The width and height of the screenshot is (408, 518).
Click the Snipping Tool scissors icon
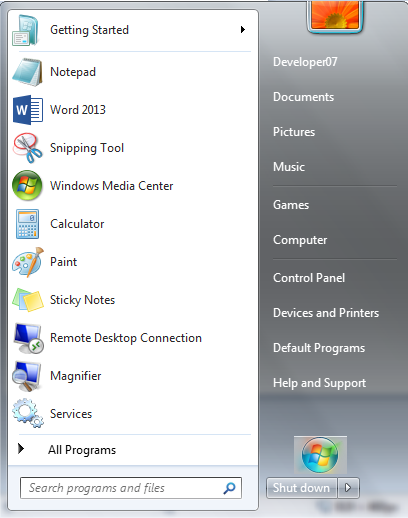27,148
